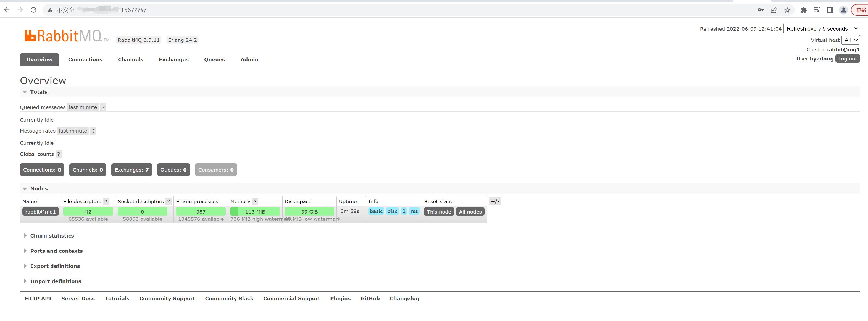Toggle node columns with +/- button

click(495, 201)
